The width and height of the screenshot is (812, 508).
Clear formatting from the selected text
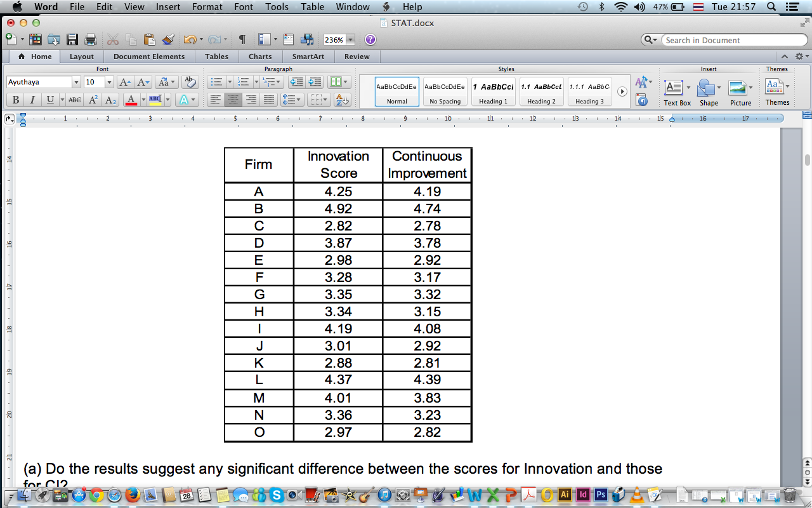pyautogui.click(x=190, y=82)
